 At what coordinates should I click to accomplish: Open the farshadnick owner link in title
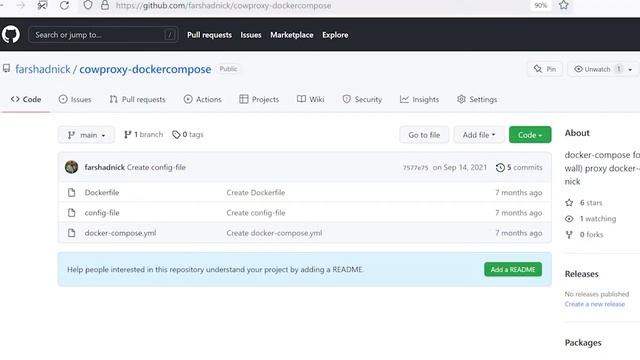[x=43, y=69]
